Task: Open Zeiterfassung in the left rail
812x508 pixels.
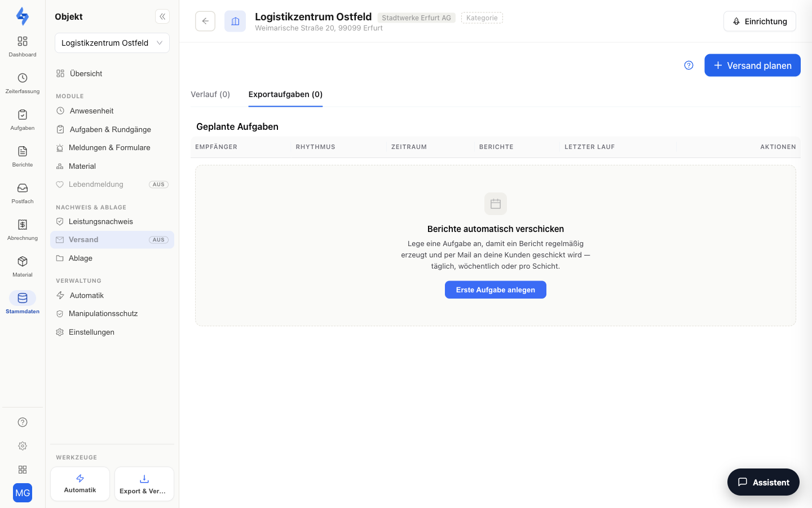Action: 23,82
